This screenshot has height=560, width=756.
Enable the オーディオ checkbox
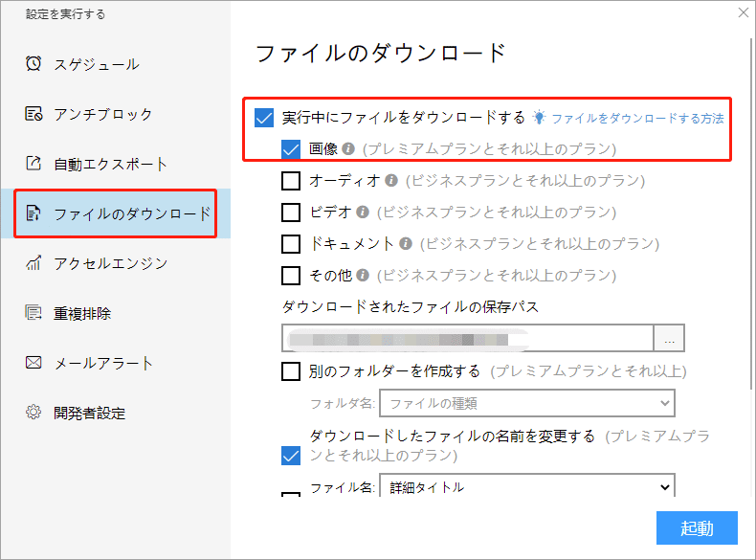292,181
